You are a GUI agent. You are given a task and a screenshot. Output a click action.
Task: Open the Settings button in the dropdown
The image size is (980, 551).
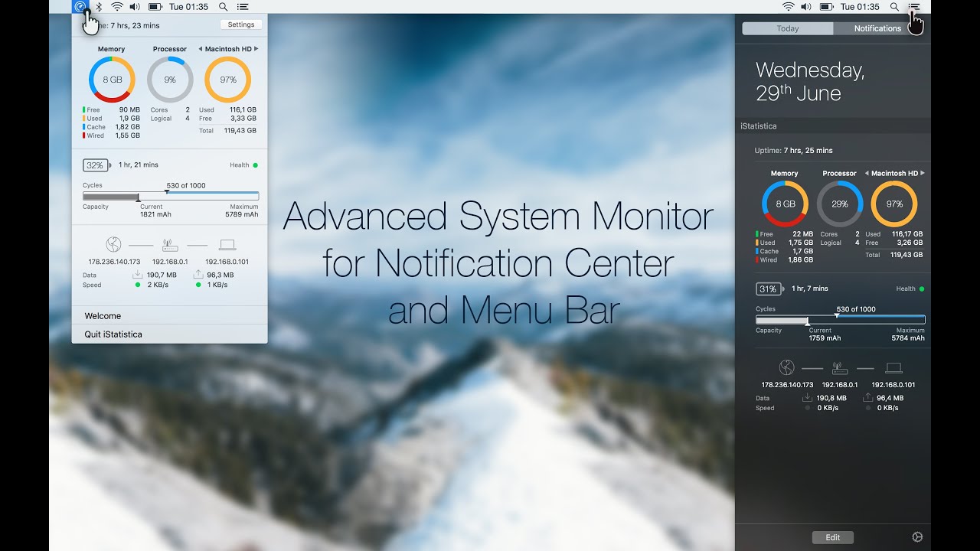(241, 24)
